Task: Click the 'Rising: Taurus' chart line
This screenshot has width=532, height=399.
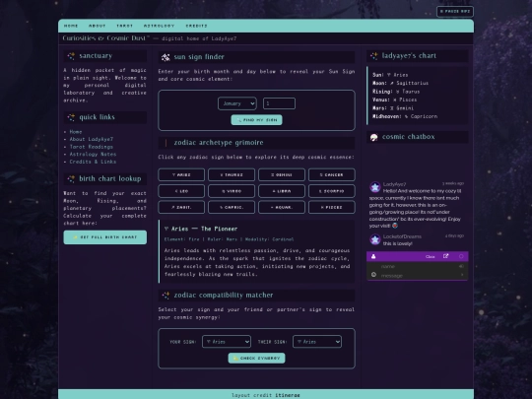Action: (x=396, y=92)
